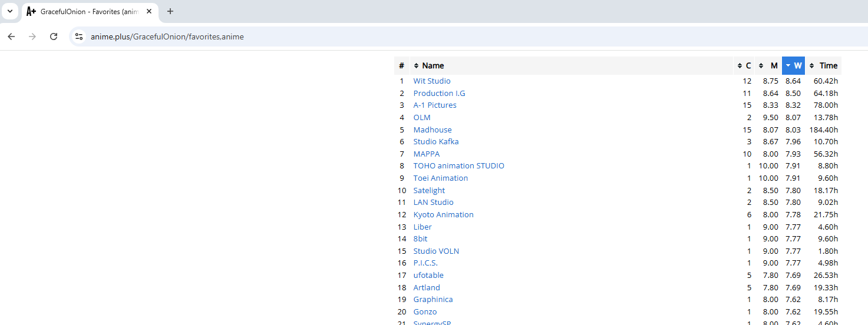
Task: Click the browser Forward arrow
Action: [x=32, y=37]
